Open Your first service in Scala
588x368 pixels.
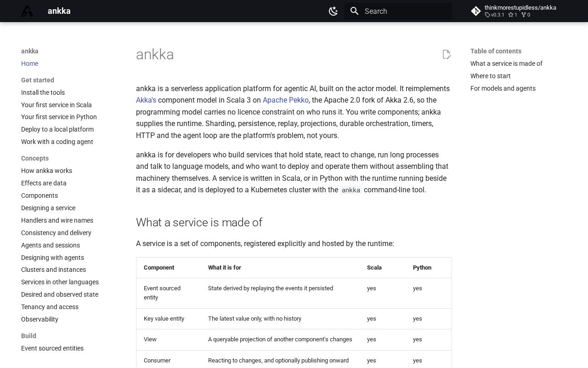point(57,105)
